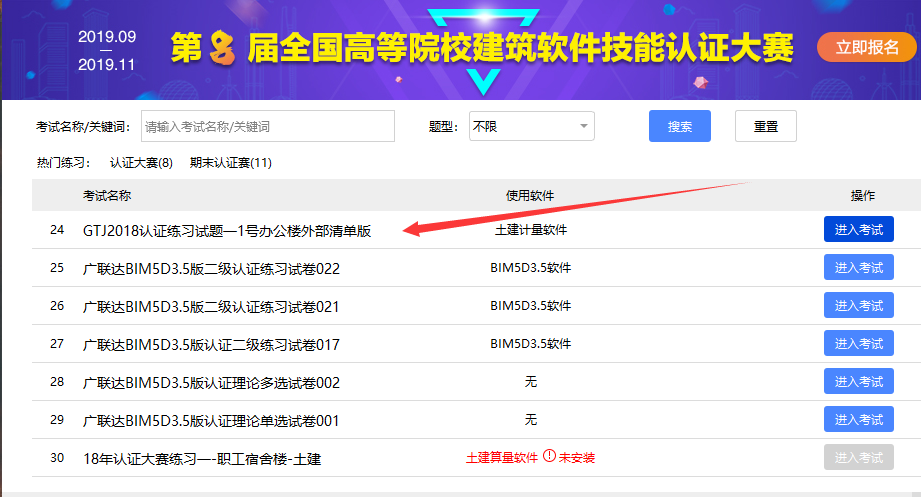Enter exam for BIM5D3.5 试卷022 row

pos(859,267)
